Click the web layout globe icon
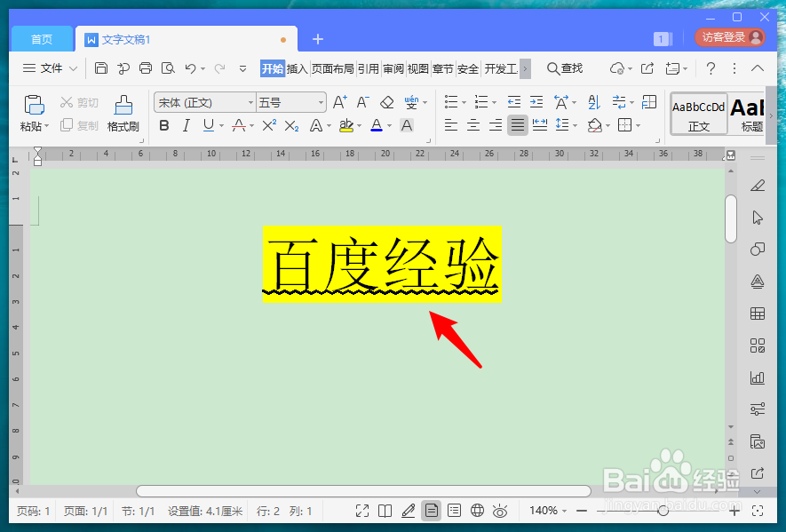 [477, 511]
